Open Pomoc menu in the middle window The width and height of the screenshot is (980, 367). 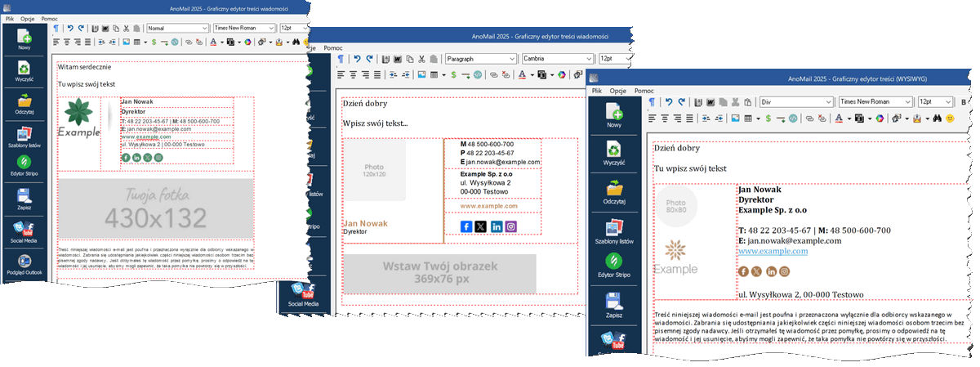pyautogui.click(x=333, y=48)
